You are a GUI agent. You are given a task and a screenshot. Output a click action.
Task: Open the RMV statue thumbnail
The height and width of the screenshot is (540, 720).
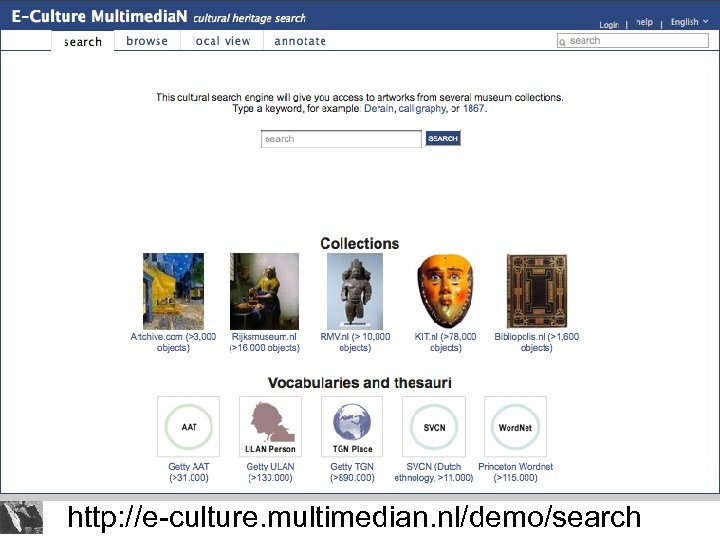click(x=354, y=291)
